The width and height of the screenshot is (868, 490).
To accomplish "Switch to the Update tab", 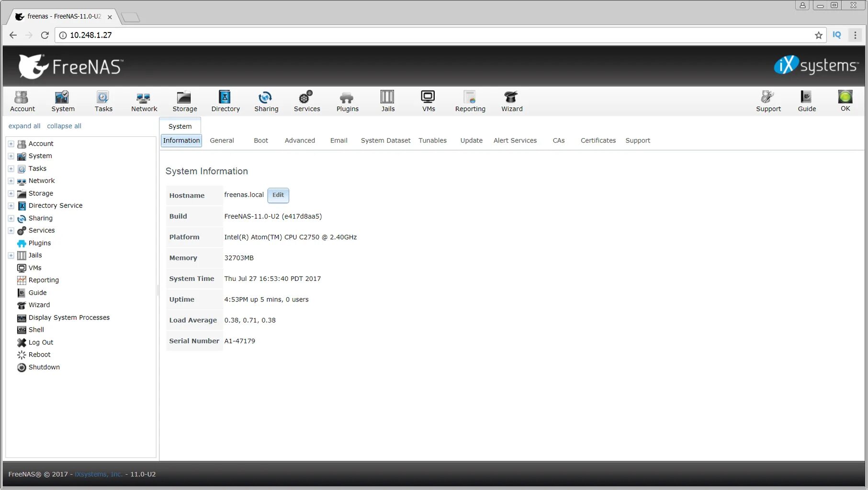I will (472, 140).
